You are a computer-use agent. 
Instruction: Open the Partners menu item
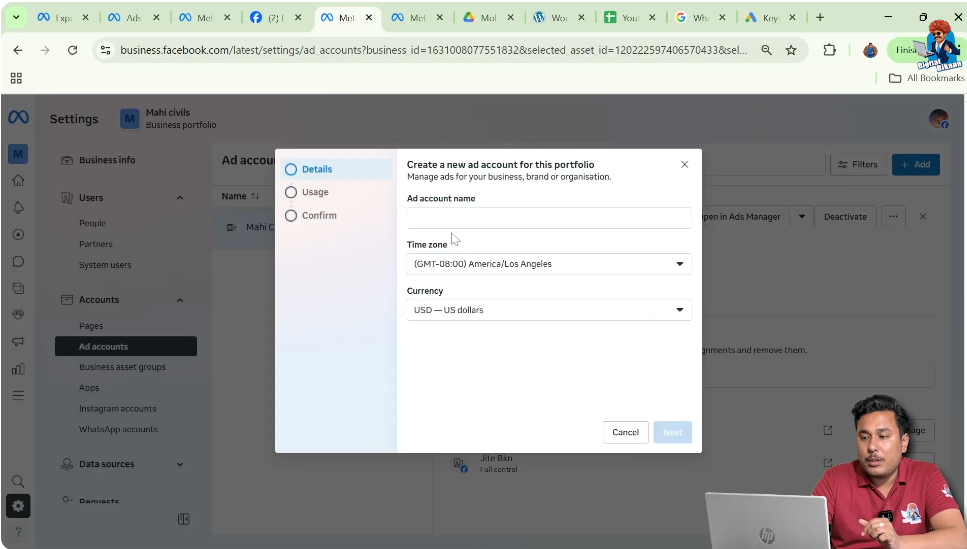point(96,244)
